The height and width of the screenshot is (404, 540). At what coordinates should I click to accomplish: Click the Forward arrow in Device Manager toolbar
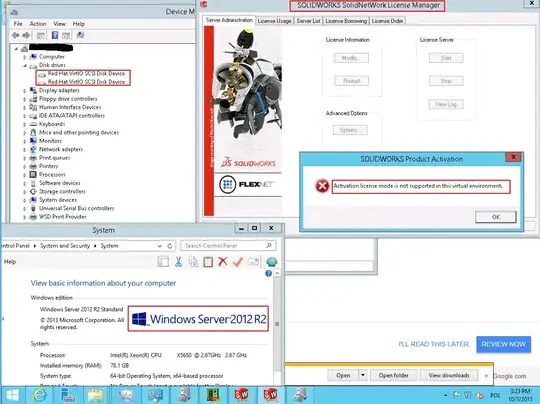[x=26, y=35]
